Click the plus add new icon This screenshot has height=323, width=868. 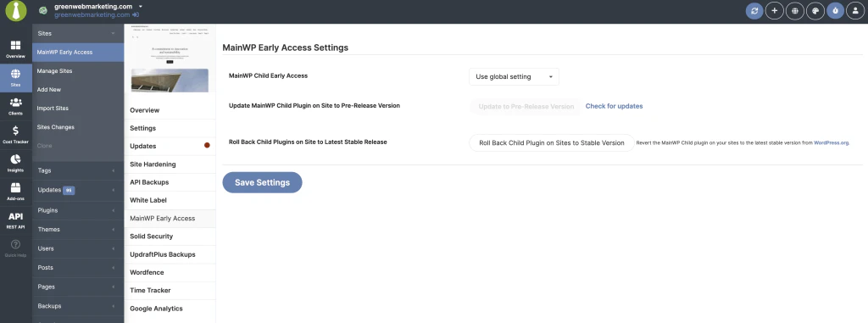pos(775,10)
